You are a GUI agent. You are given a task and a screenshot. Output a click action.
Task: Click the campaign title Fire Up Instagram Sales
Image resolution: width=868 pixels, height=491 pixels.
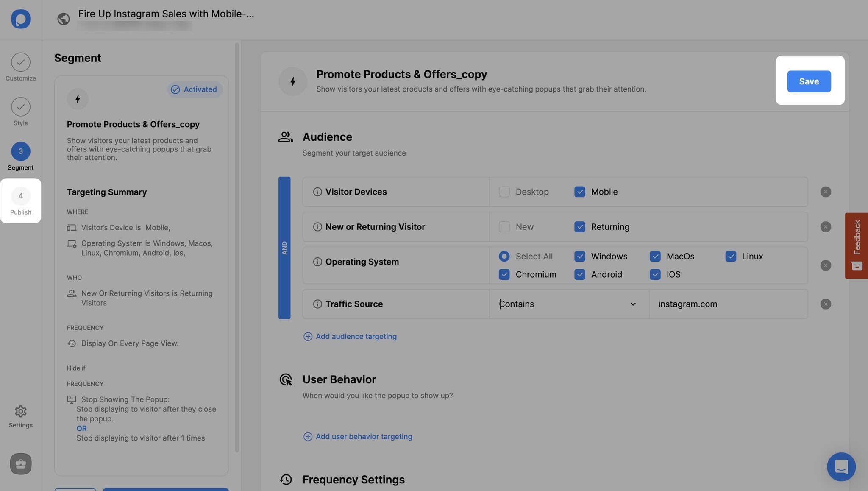(166, 14)
